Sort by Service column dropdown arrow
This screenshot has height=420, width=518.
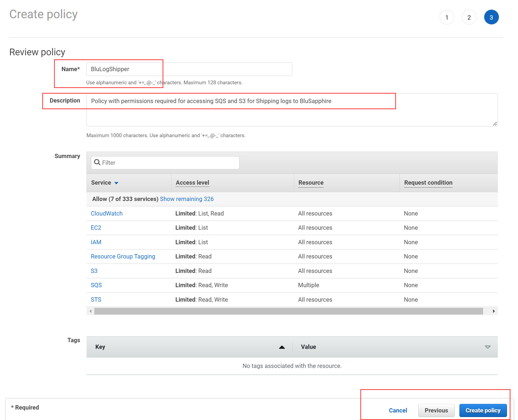(x=116, y=183)
